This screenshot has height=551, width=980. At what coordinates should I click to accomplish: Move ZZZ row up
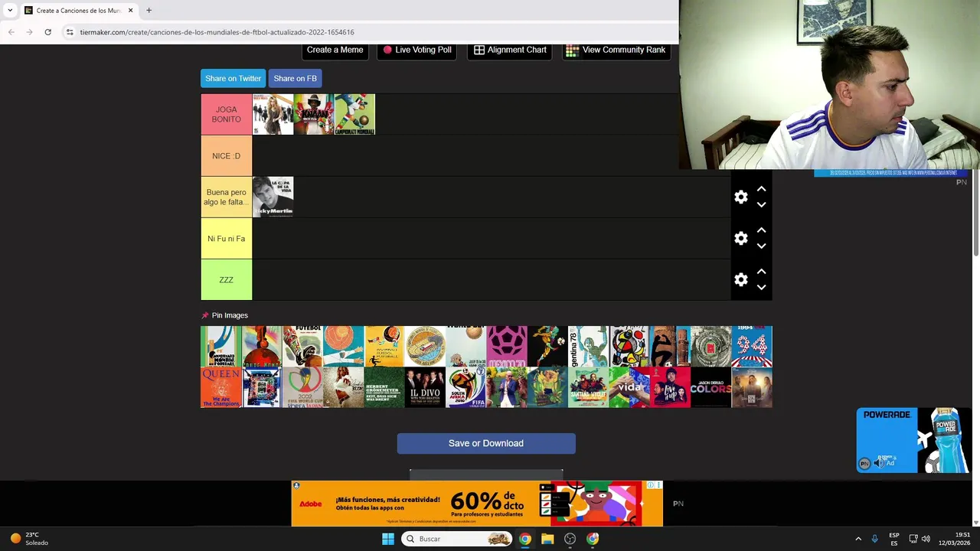click(761, 272)
